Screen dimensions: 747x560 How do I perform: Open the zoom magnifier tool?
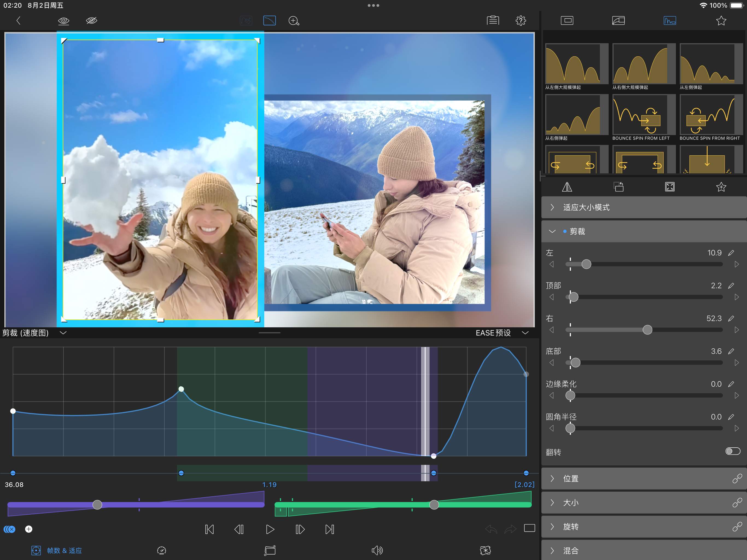coord(293,21)
